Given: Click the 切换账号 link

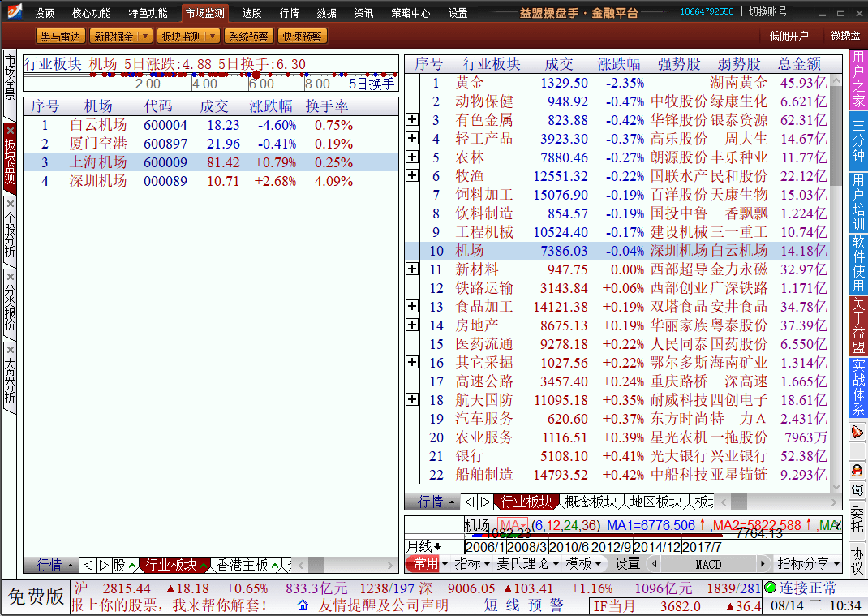Looking at the screenshot, I should [x=767, y=11].
